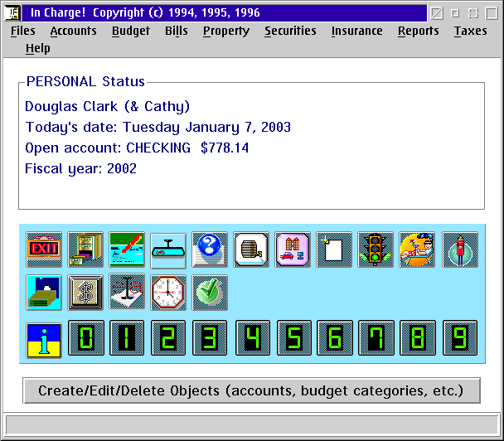Click the standing person figure icon
The image size is (504, 441).
click(460, 250)
